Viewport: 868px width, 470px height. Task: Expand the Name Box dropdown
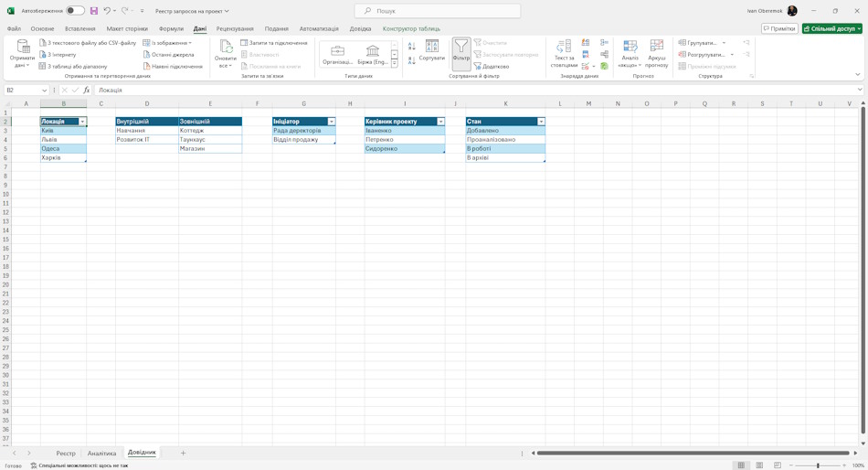(x=44, y=90)
